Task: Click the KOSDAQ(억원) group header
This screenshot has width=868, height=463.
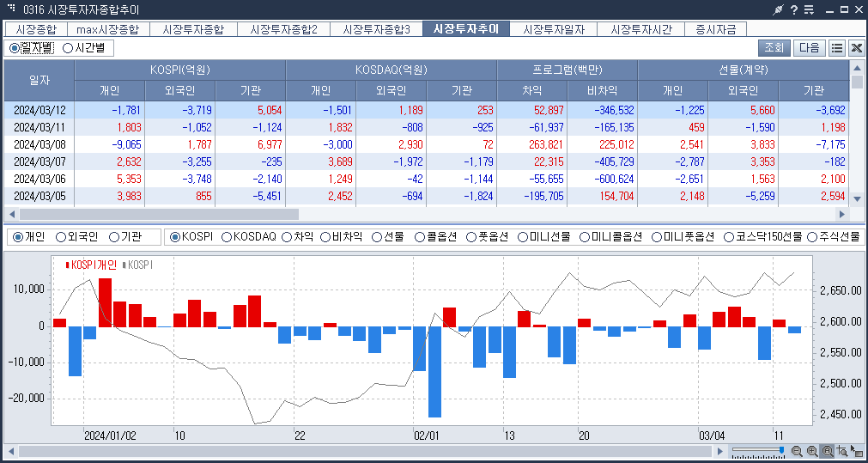Action: (x=392, y=70)
